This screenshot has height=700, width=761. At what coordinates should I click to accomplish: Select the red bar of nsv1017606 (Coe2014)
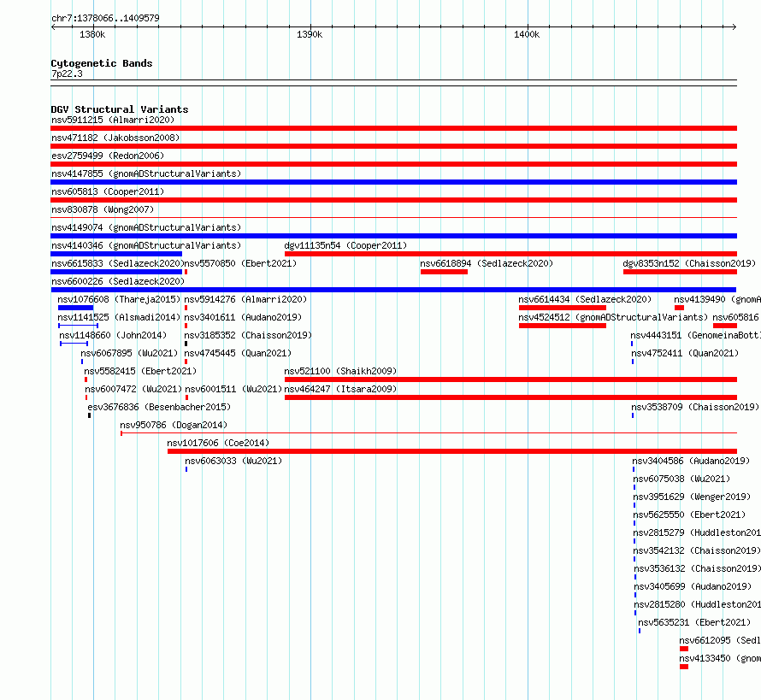click(452, 451)
